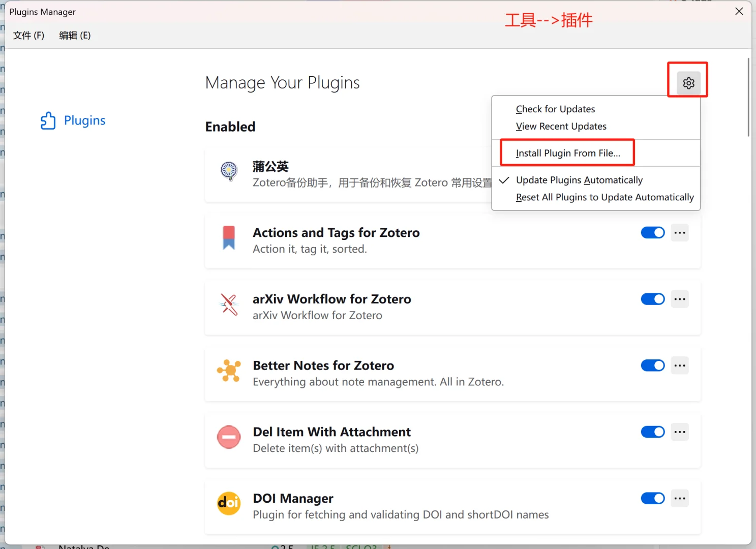Select Reset All Plugins to Update Automatically
The image size is (756, 549).
596,197
